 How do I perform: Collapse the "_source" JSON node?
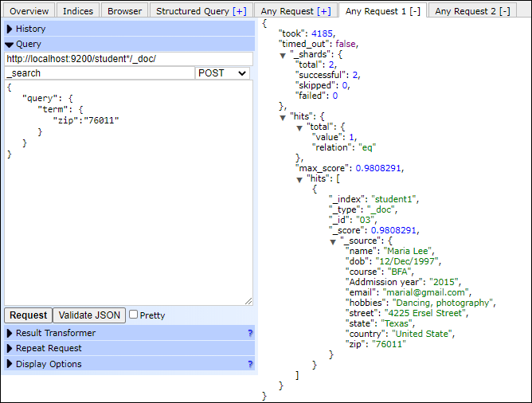click(333, 242)
